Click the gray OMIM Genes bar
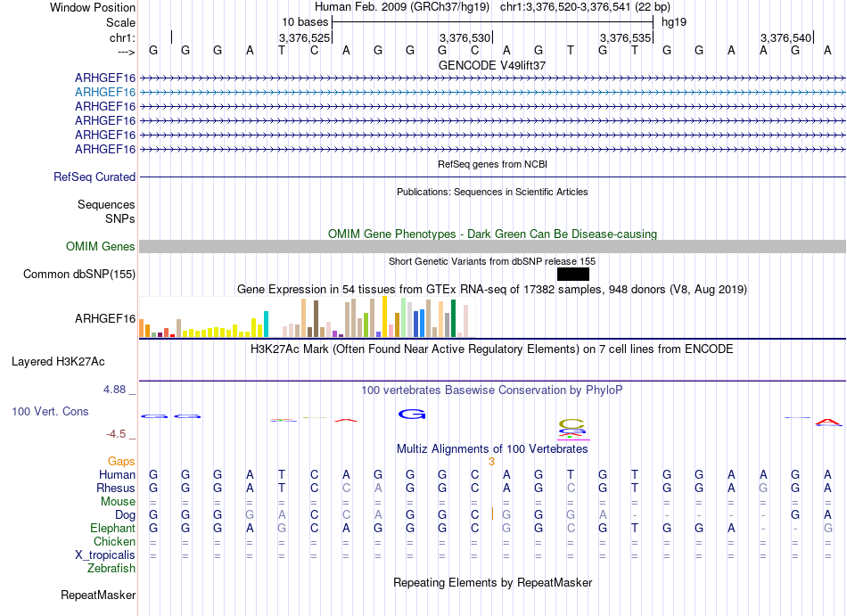847x616 pixels. pos(492,247)
